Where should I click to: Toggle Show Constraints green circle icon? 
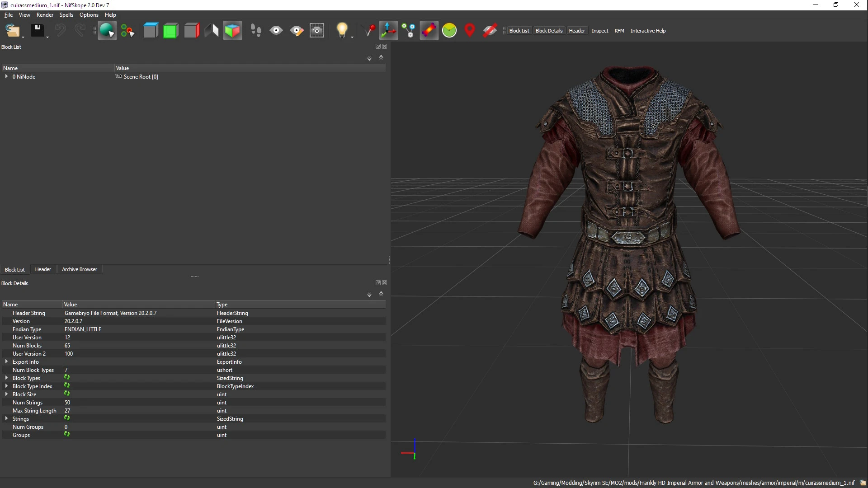coord(449,31)
